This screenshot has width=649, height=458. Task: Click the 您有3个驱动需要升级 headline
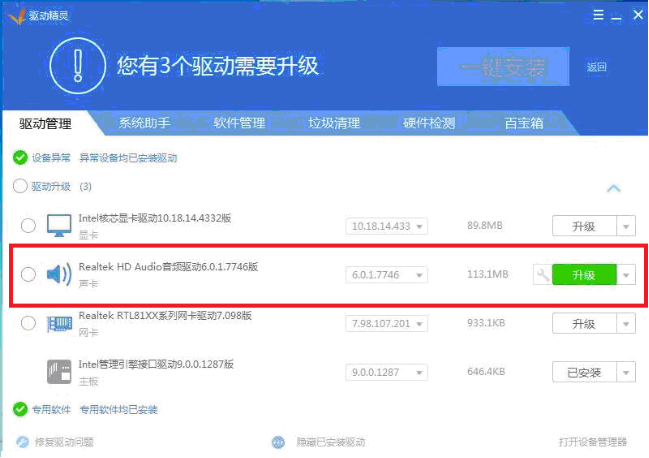[218, 65]
